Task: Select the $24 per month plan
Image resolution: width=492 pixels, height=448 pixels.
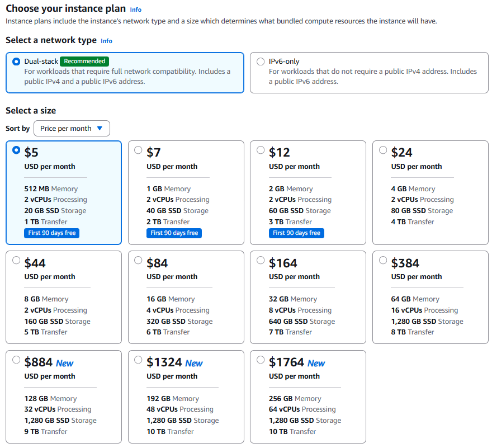Action: [x=382, y=150]
